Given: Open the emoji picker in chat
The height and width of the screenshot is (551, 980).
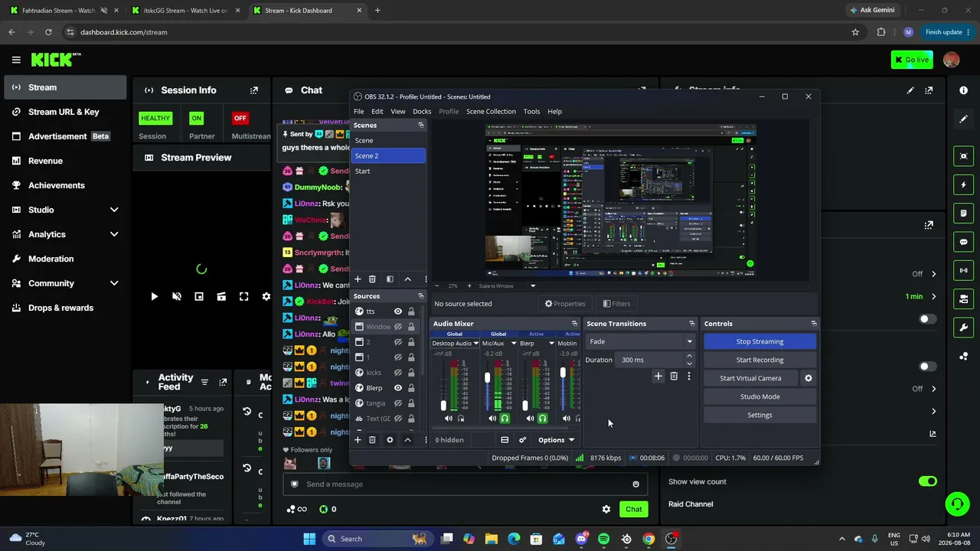Looking at the screenshot, I should 635,484.
